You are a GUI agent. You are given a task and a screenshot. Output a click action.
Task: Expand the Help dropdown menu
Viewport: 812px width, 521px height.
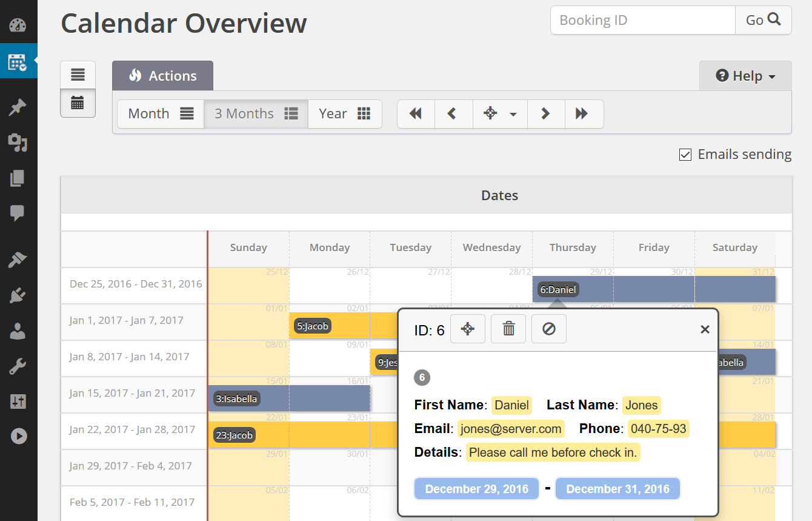tap(745, 75)
